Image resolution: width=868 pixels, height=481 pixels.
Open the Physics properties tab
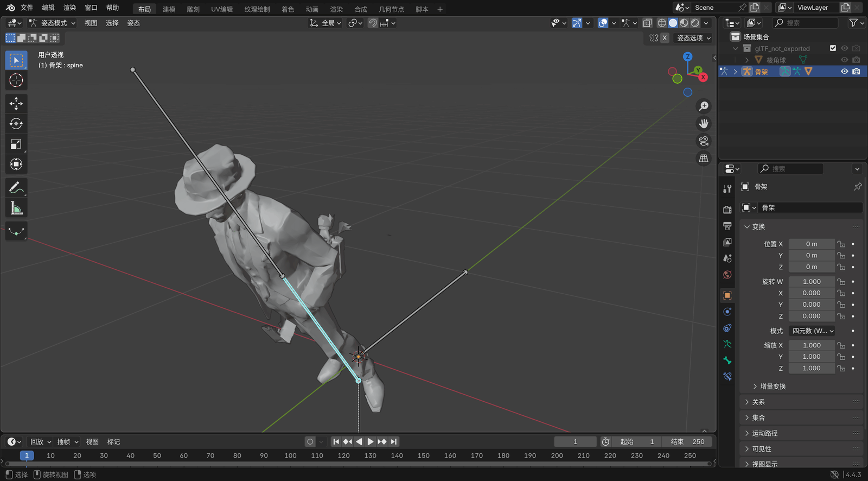(x=727, y=312)
